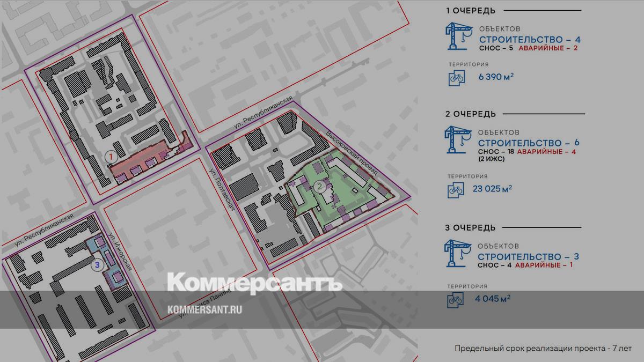Viewport: 644px width, 362px height.
Task: Click the territory icon beside 23 025 м²
Action: (456, 189)
